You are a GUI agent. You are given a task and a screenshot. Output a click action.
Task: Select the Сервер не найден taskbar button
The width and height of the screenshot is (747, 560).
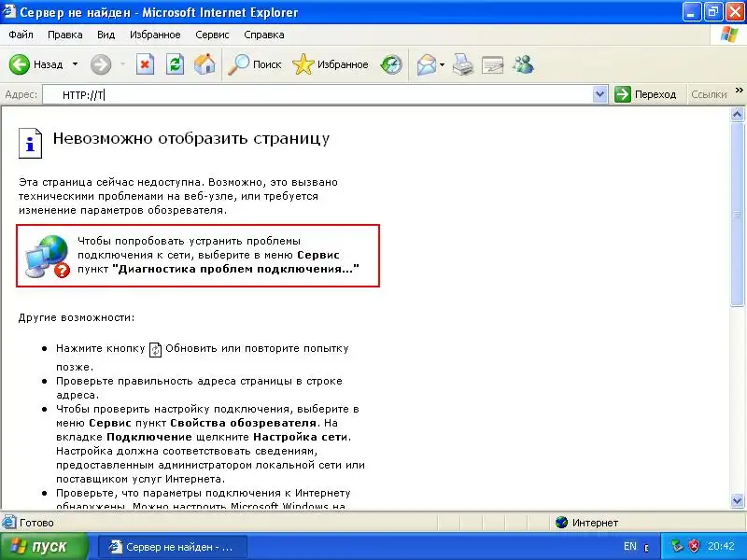click(172, 547)
